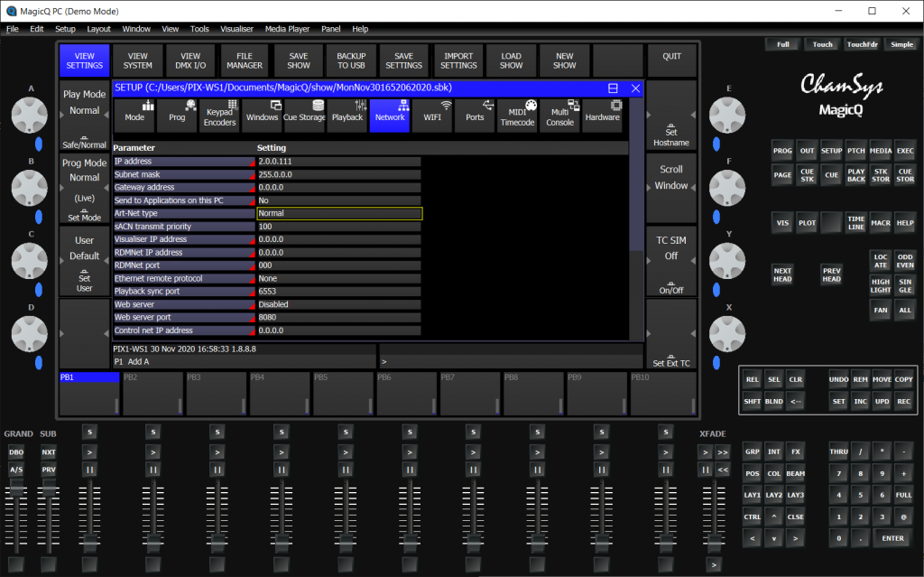The height and width of the screenshot is (577, 924).
Task: Open the Keypad Encoders setup tab
Action: [220, 116]
